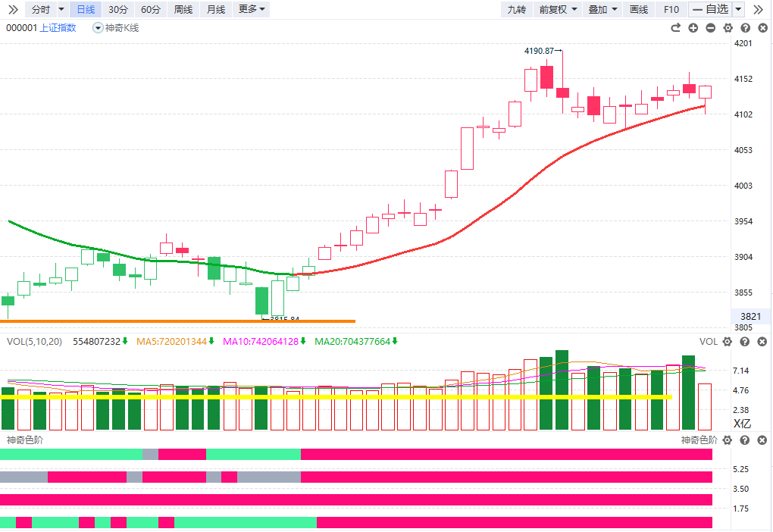Screen dimensions: 773x532
Task: Click the 上证指数 stock name link
Action: (x=58, y=28)
